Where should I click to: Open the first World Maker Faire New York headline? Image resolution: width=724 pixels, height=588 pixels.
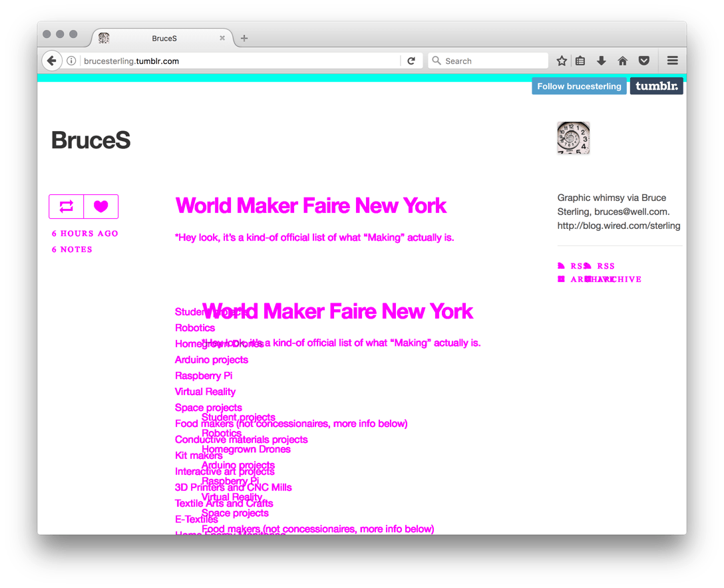tap(311, 206)
